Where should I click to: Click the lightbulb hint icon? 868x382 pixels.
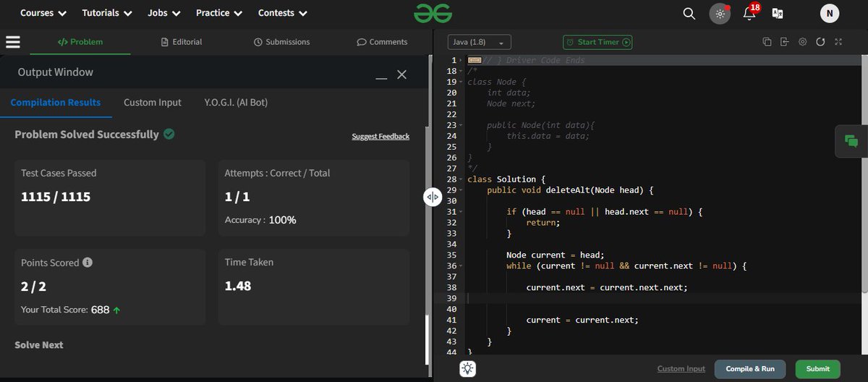pos(468,368)
